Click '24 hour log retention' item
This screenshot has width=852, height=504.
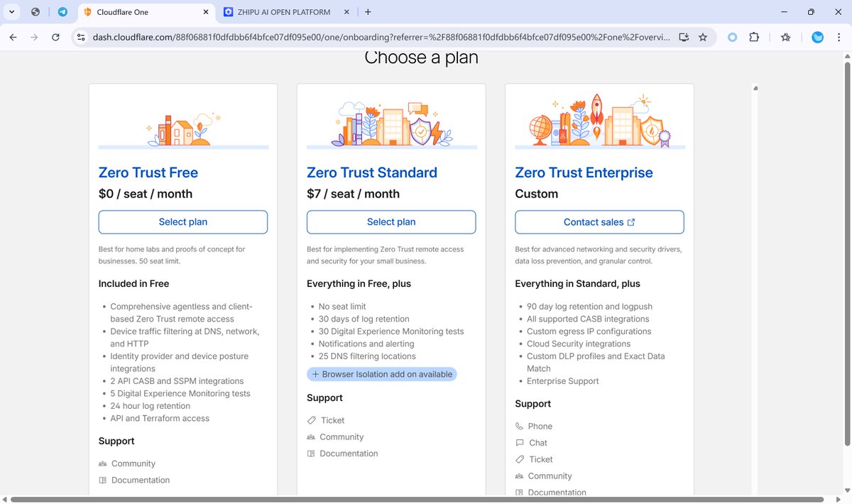[151, 406]
